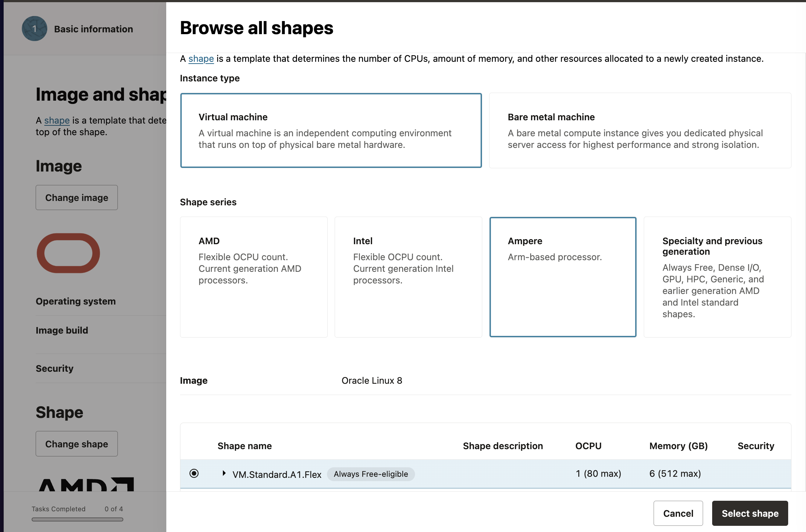The image size is (806, 532).
Task: Click the Image build row label
Action: point(62,330)
